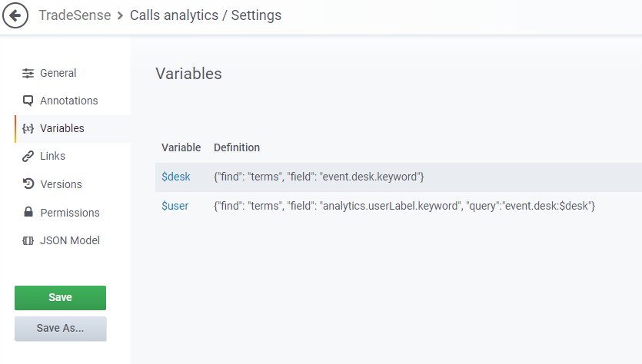Click the Definition column header
This screenshot has height=364, width=642.
(x=237, y=147)
